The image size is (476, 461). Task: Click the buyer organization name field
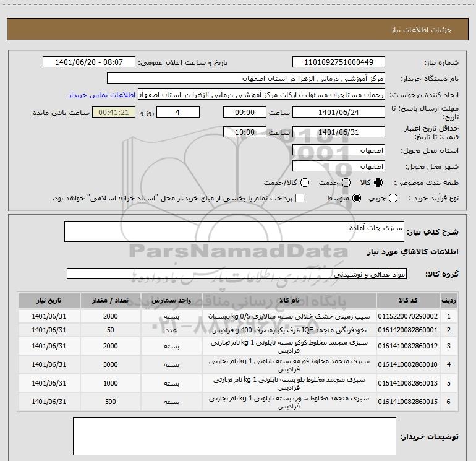point(246,79)
